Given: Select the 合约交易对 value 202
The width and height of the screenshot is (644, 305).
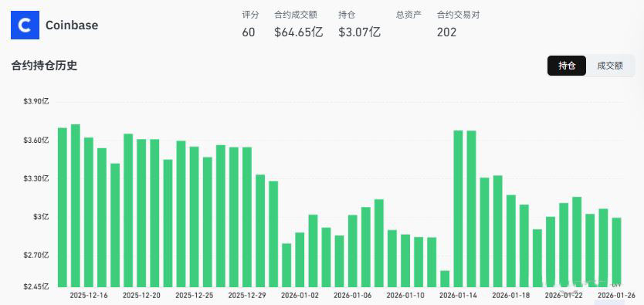Looking at the screenshot, I should point(446,32).
